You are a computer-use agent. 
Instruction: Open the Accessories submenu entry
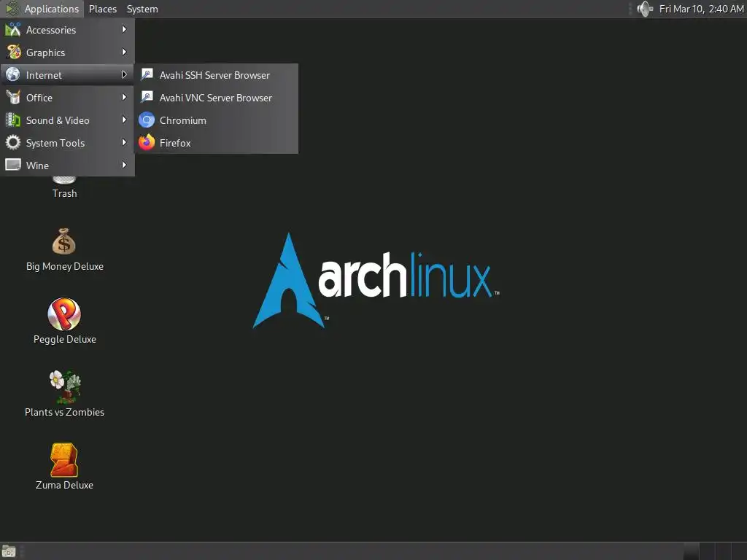67,29
